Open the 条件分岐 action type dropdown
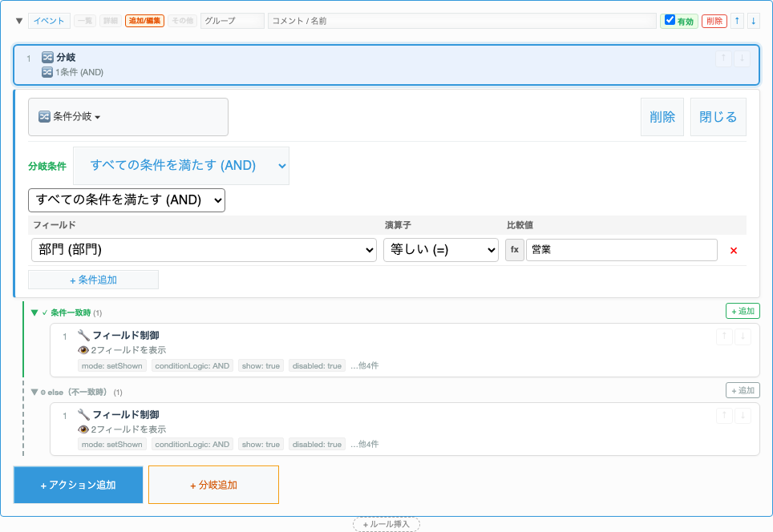Image resolution: width=773 pixels, height=532 pixels. point(128,117)
